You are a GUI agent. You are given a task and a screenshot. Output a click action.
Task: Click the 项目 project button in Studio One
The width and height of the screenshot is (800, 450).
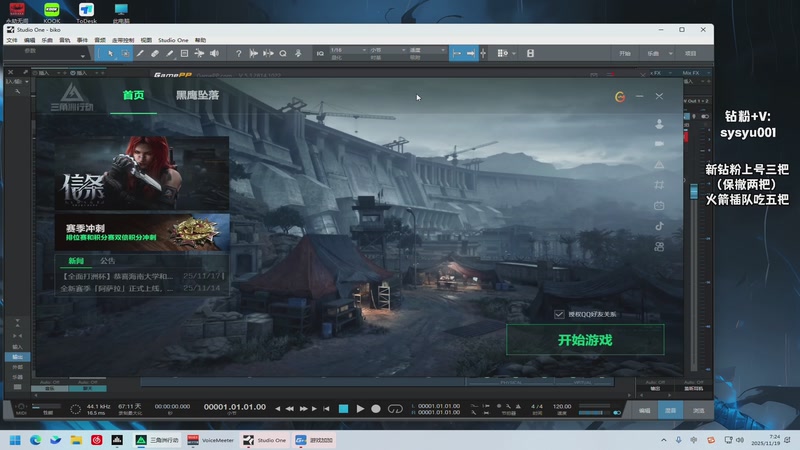point(690,53)
